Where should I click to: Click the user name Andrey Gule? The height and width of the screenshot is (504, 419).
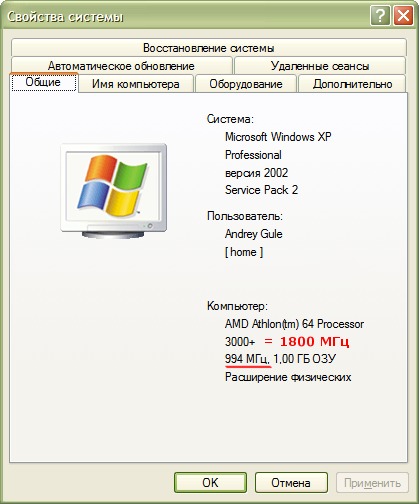point(254,234)
